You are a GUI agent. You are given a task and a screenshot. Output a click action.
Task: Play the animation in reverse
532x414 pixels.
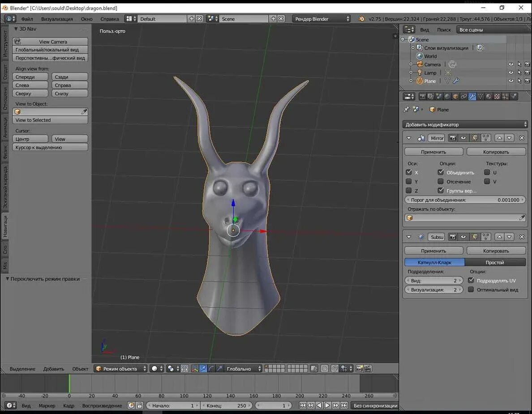(319, 405)
